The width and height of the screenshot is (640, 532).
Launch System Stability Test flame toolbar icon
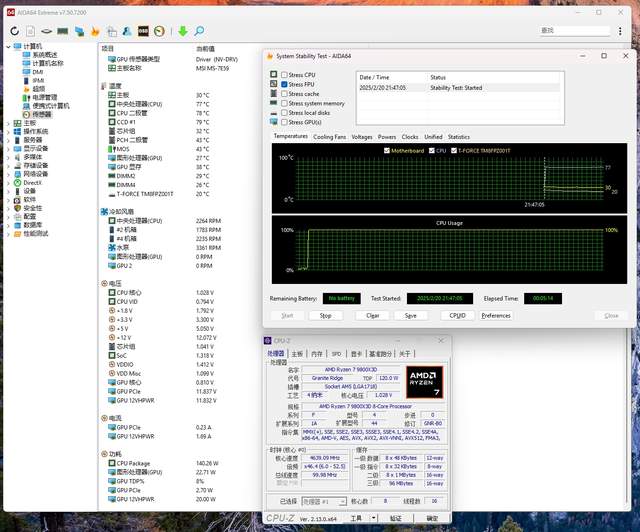coord(95,31)
